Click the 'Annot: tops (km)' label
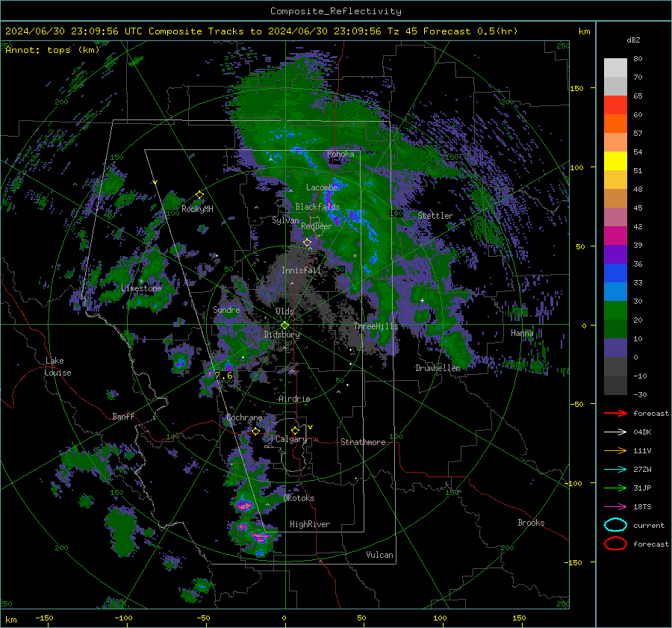Viewport: 672px width, 628px height. pyautogui.click(x=52, y=50)
